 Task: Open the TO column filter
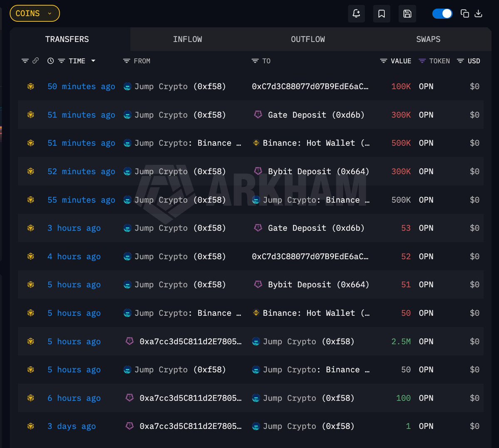point(255,61)
